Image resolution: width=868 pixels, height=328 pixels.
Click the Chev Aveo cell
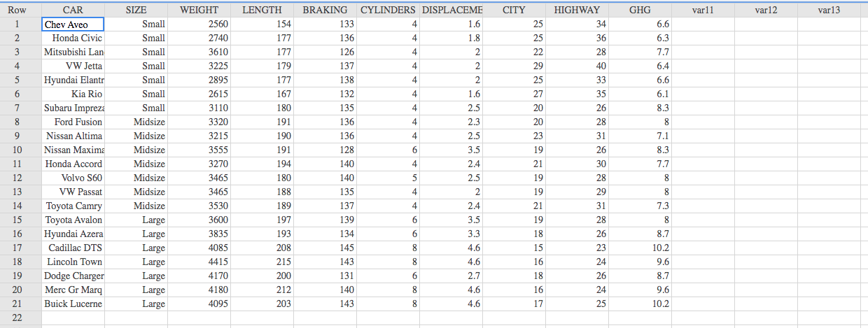coord(73,24)
